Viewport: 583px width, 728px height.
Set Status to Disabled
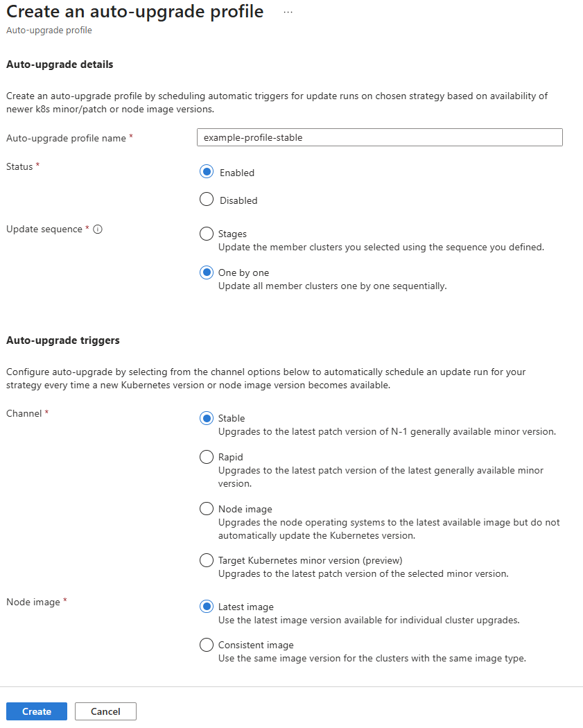[207, 200]
